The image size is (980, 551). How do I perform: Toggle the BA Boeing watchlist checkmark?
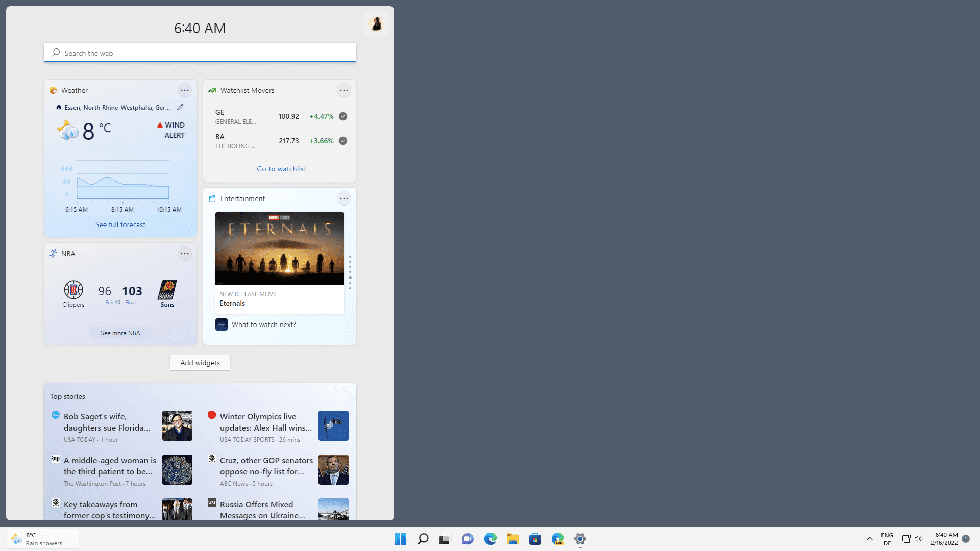pyautogui.click(x=343, y=141)
